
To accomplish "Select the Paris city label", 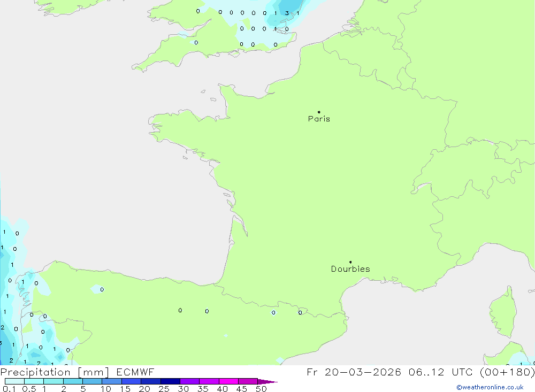I will click(x=319, y=119).
